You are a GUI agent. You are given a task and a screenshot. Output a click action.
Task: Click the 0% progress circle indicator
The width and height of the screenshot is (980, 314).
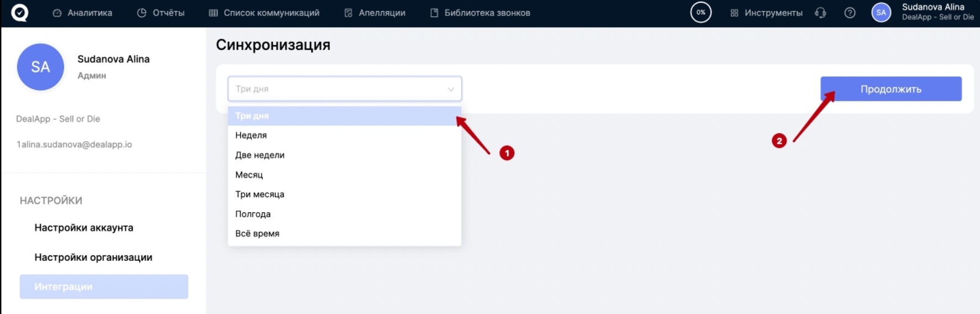700,13
